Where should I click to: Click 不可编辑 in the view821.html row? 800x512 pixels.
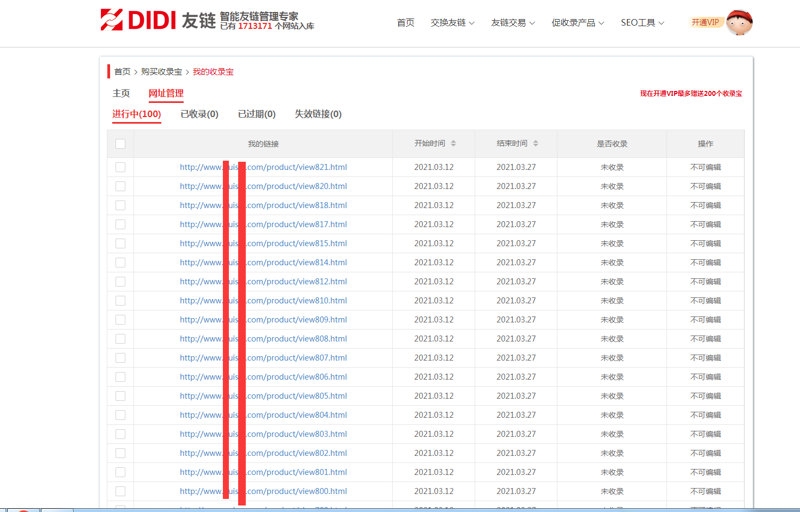click(x=706, y=167)
